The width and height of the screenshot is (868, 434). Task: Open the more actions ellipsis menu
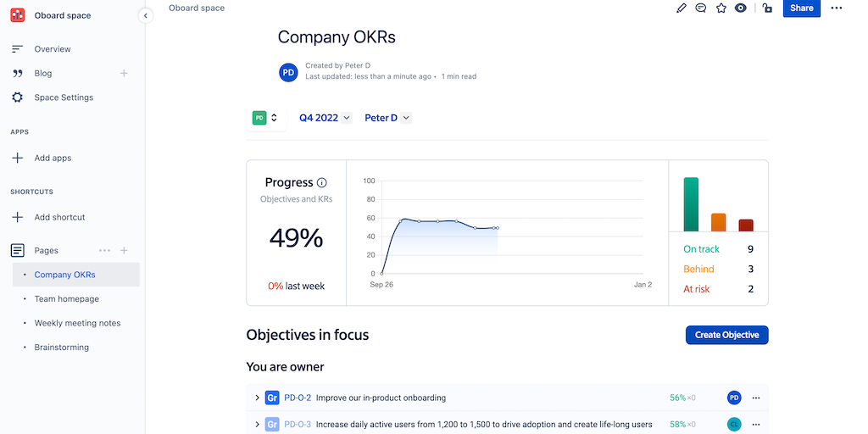click(837, 8)
